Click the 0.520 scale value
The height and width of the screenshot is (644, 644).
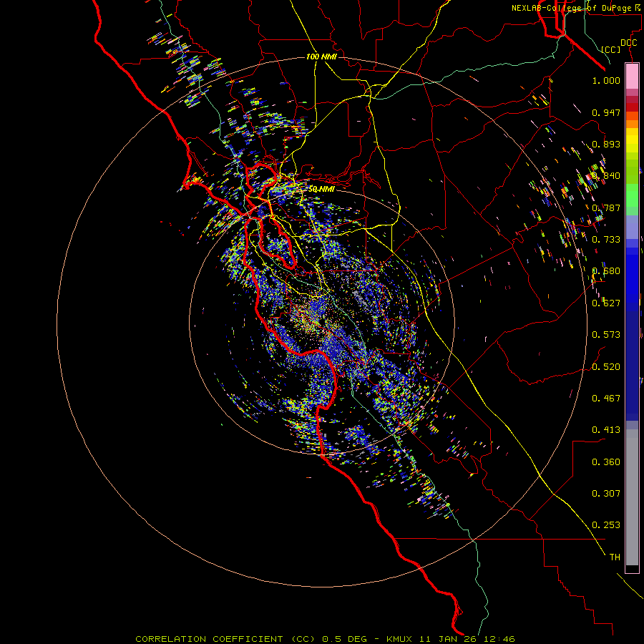tap(606, 367)
